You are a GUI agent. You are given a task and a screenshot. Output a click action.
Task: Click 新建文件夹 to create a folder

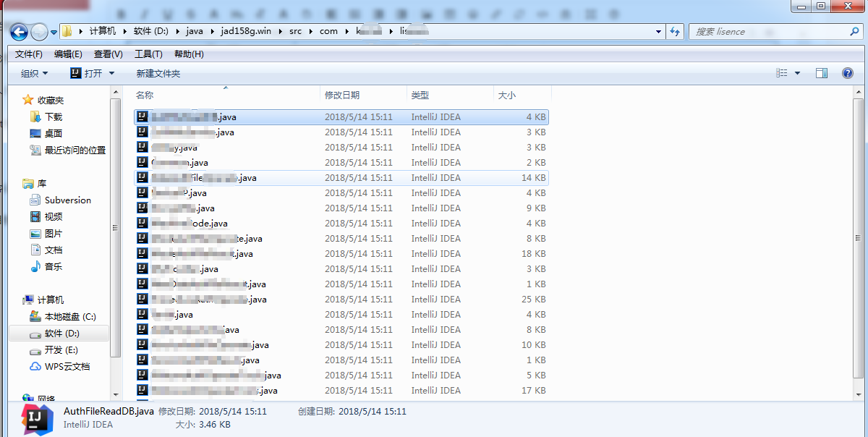(158, 73)
